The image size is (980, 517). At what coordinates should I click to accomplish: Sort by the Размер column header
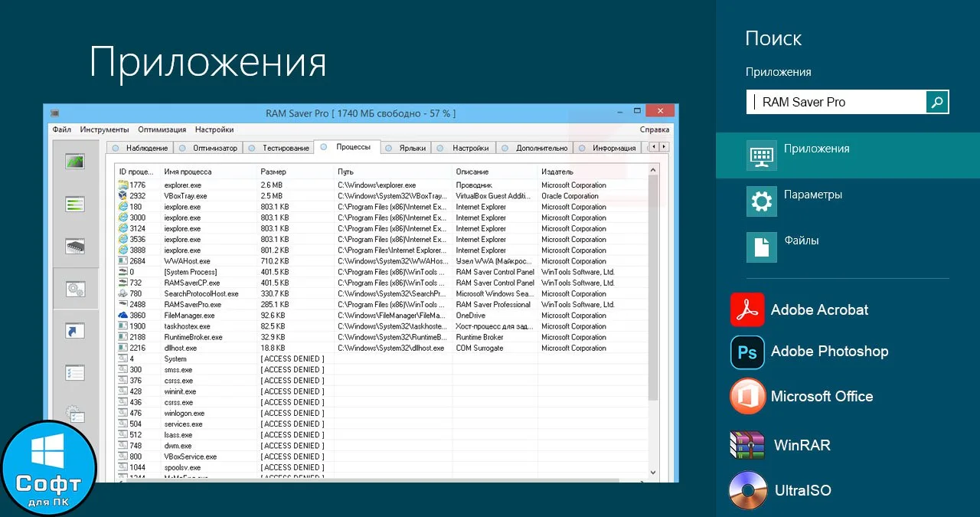[x=296, y=172]
